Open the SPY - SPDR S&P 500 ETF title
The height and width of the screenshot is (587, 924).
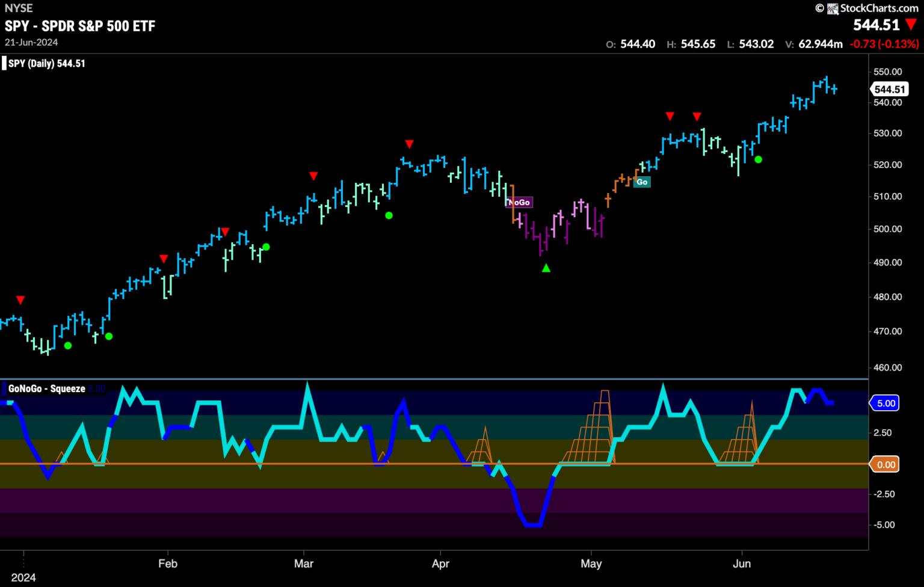(x=80, y=26)
